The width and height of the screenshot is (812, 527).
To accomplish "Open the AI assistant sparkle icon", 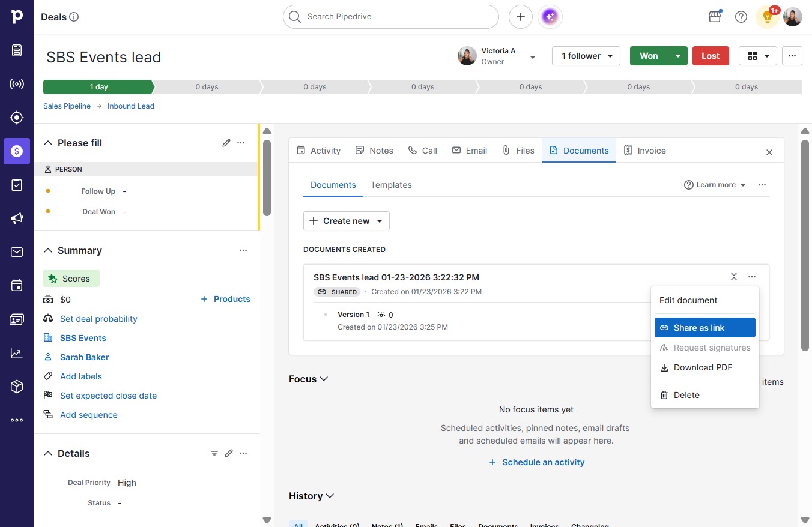I will tap(550, 17).
